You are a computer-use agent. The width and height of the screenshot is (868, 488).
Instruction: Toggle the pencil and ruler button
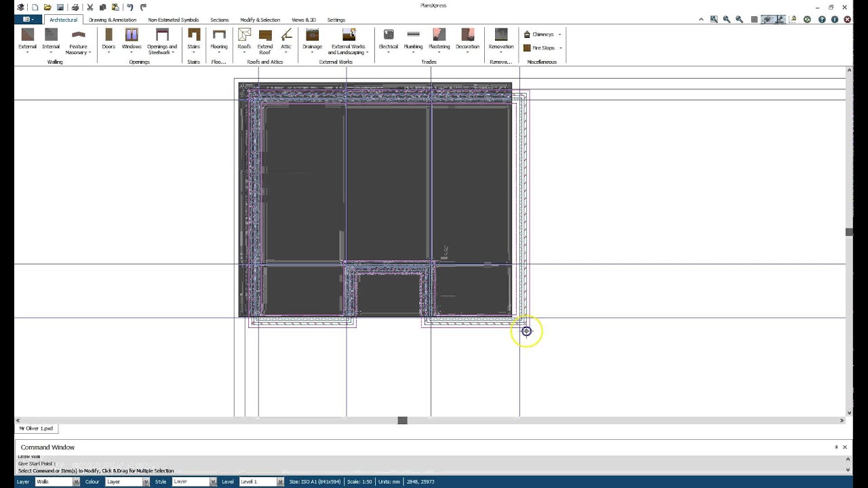(793, 20)
